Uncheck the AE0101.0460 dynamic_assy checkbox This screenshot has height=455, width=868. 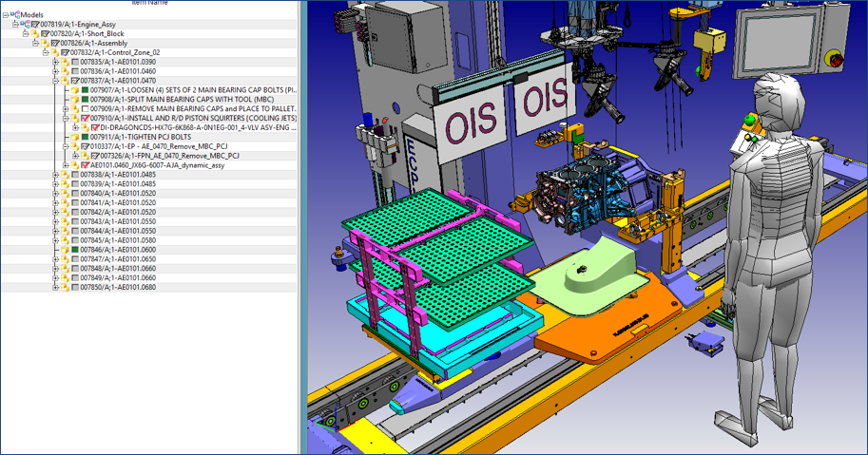point(86,165)
